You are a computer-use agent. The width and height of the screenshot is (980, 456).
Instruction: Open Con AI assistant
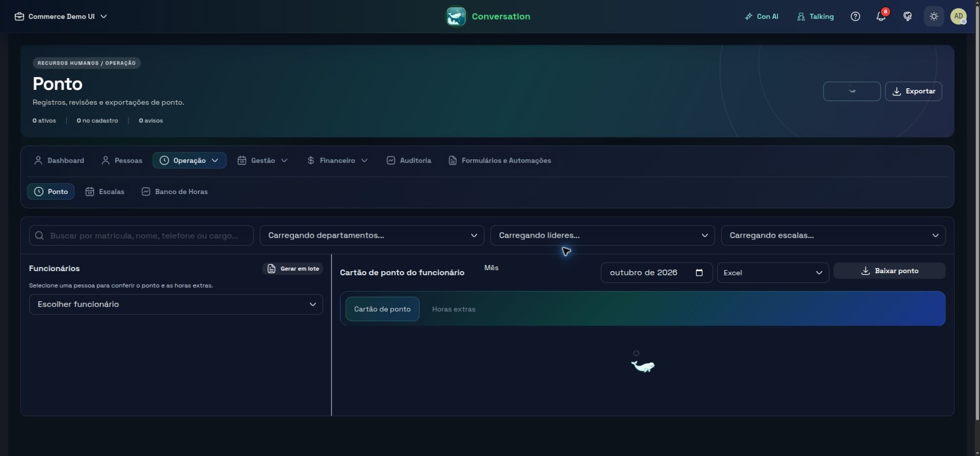click(761, 16)
